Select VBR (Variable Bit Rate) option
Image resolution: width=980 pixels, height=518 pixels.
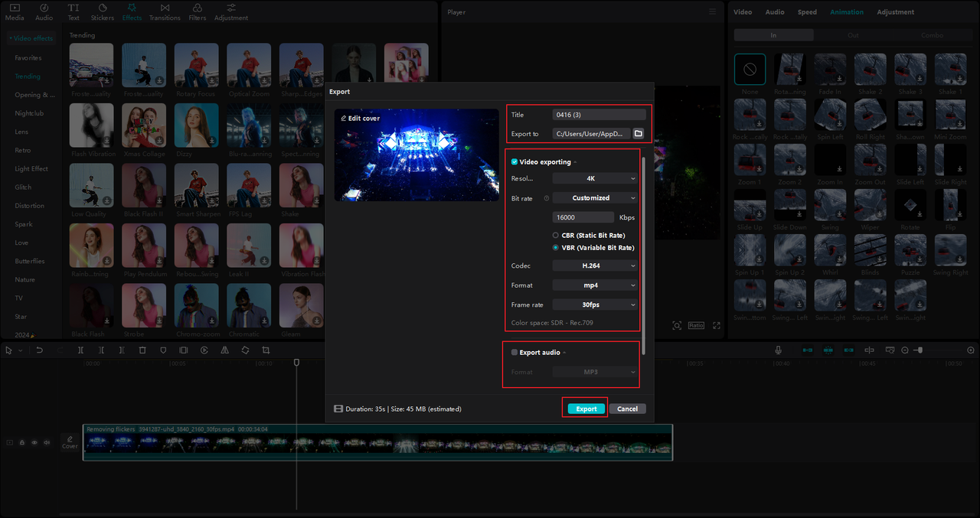tap(555, 248)
